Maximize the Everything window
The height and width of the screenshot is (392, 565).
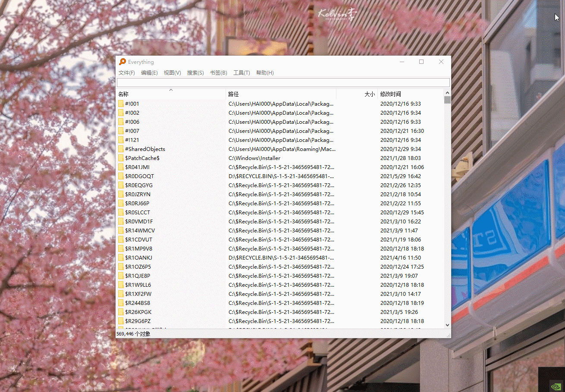click(x=421, y=62)
